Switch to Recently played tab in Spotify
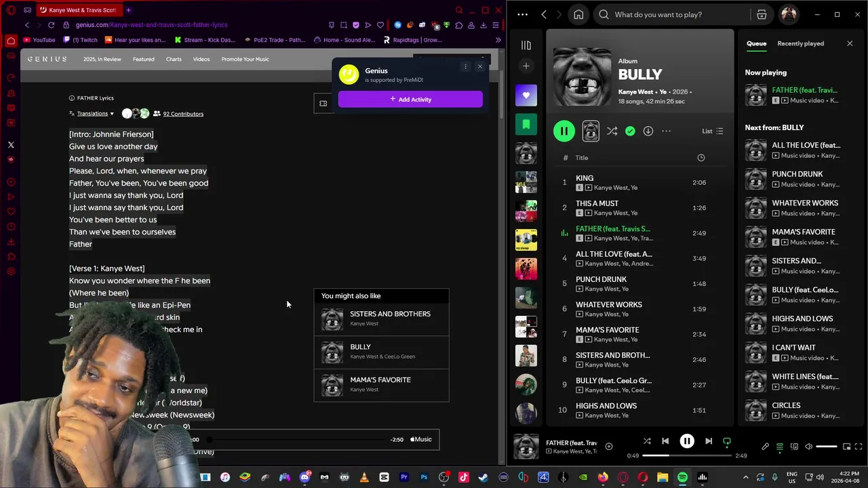This screenshot has width=868, height=488. (800, 43)
